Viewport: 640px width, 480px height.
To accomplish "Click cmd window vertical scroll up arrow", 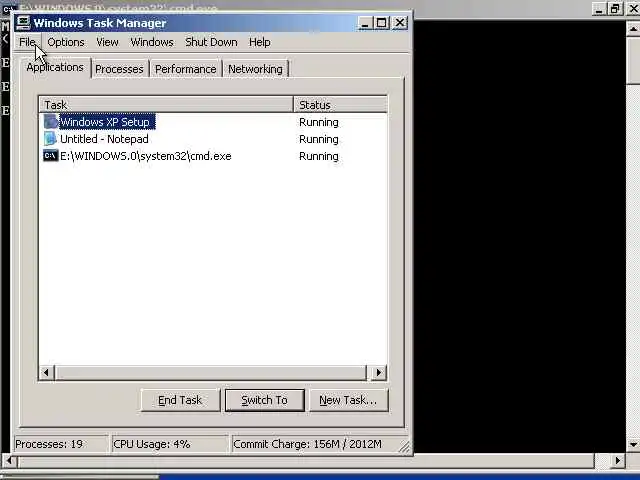I will point(633,29).
